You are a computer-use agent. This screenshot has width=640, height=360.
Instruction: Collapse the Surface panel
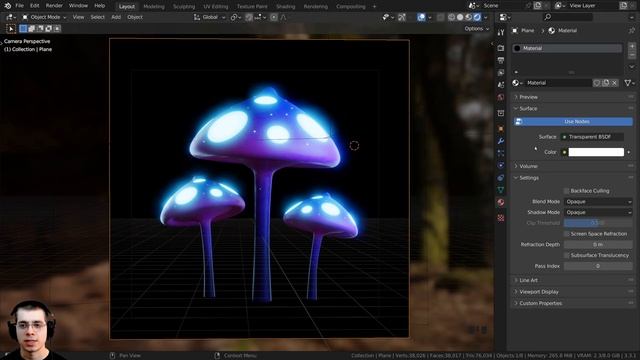coord(528,109)
